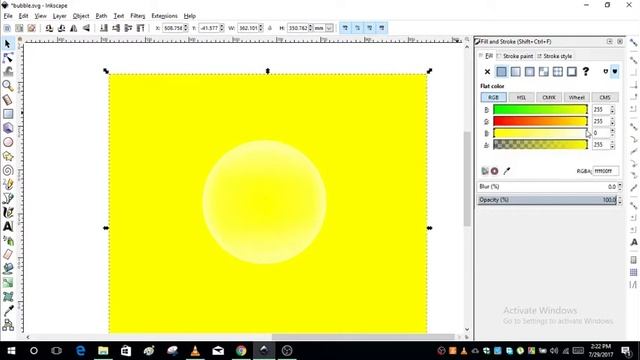Click Opacity percentage spinner
This screenshot has height=360, width=640.
point(620,200)
